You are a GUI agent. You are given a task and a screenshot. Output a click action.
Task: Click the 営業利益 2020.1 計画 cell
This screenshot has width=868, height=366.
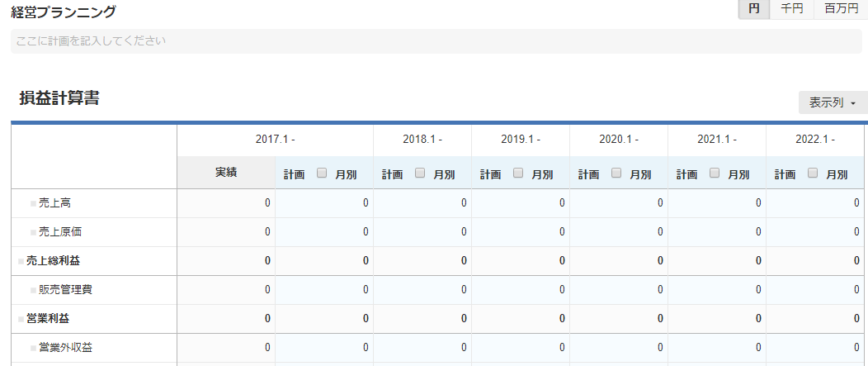click(x=619, y=318)
